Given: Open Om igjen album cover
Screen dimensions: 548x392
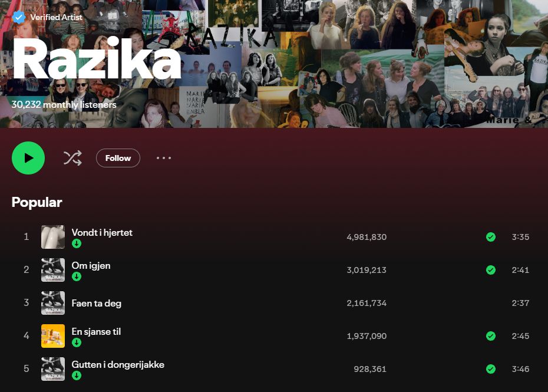Looking at the screenshot, I should [x=53, y=270].
